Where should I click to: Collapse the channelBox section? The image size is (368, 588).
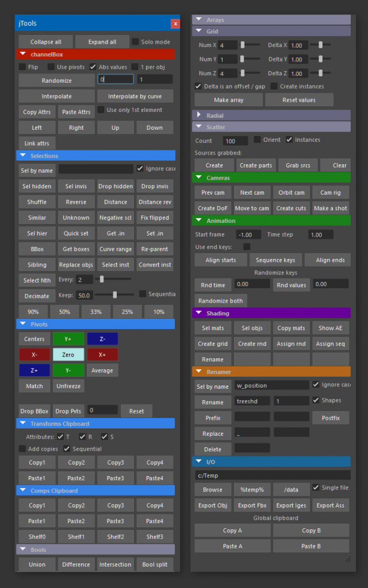[23, 55]
